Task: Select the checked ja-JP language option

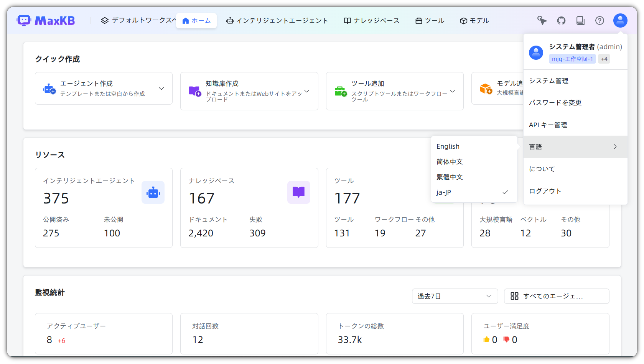Action: (474, 192)
